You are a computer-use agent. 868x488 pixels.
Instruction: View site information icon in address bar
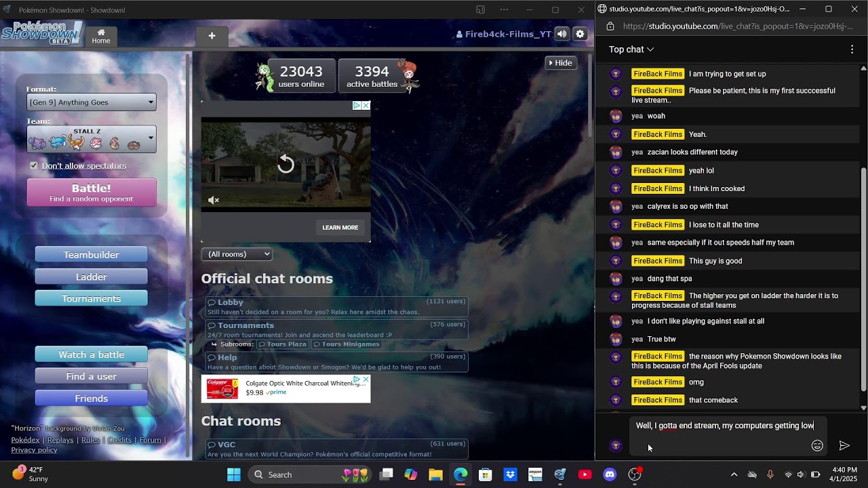point(610,26)
